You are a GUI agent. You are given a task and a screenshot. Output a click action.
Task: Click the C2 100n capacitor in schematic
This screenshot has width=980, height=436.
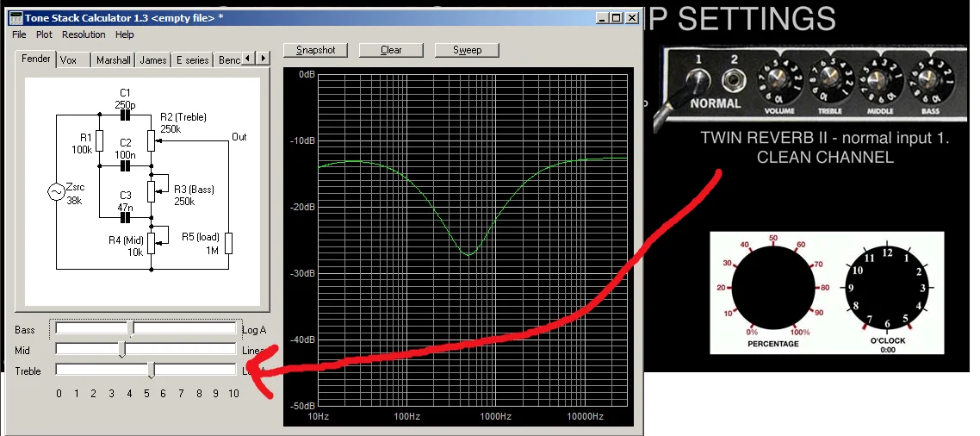125,166
